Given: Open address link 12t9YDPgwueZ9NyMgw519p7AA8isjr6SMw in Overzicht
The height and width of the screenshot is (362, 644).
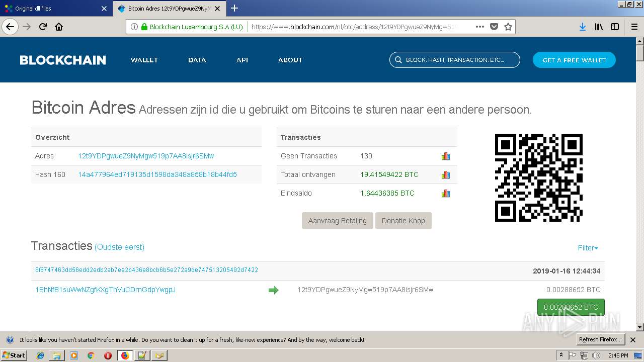Looking at the screenshot, I should 146,156.
